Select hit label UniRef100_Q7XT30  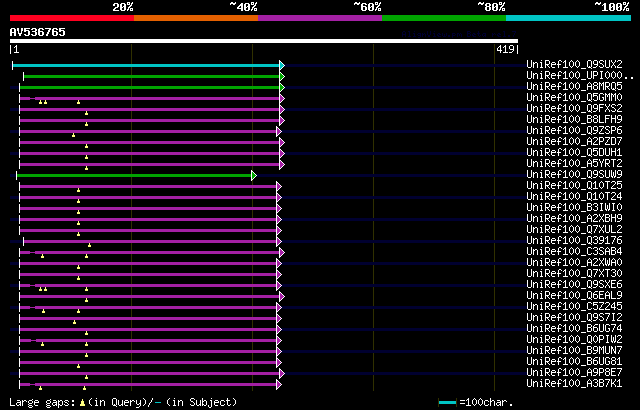click(574, 274)
